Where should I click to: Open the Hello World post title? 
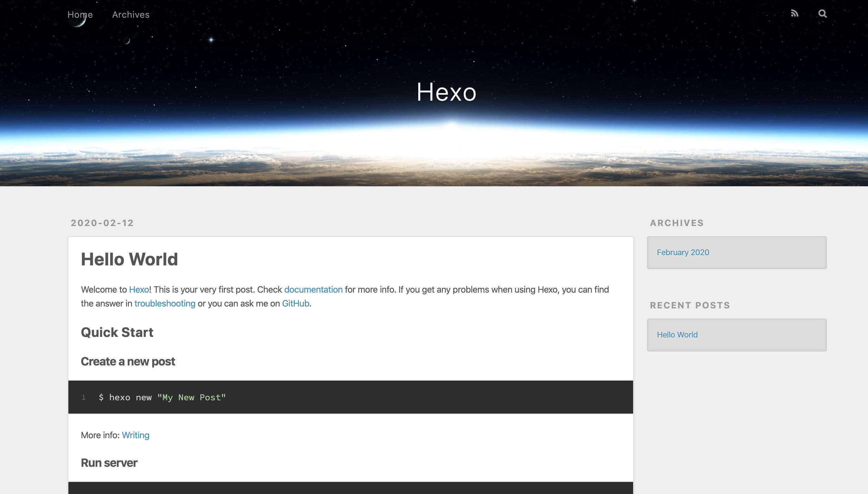[x=129, y=259]
